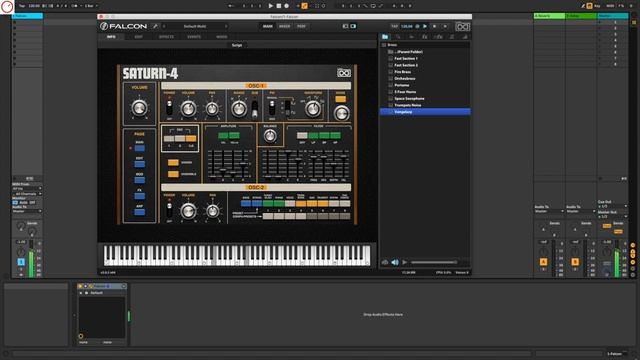Switch to Falcon MIXER view
The width and height of the screenshot is (640, 360).
pyautogui.click(x=284, y=26)
